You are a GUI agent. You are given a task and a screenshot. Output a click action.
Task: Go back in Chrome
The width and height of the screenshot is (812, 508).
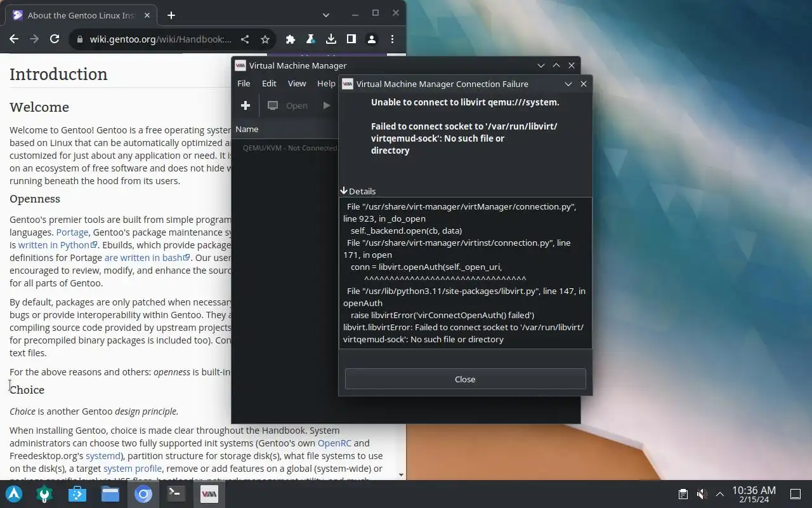pyautogui.click(x=14, y=39)
